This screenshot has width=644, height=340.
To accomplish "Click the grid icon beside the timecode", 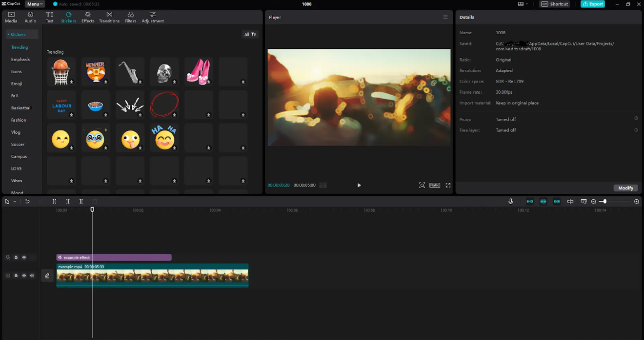I will [323, 185].
